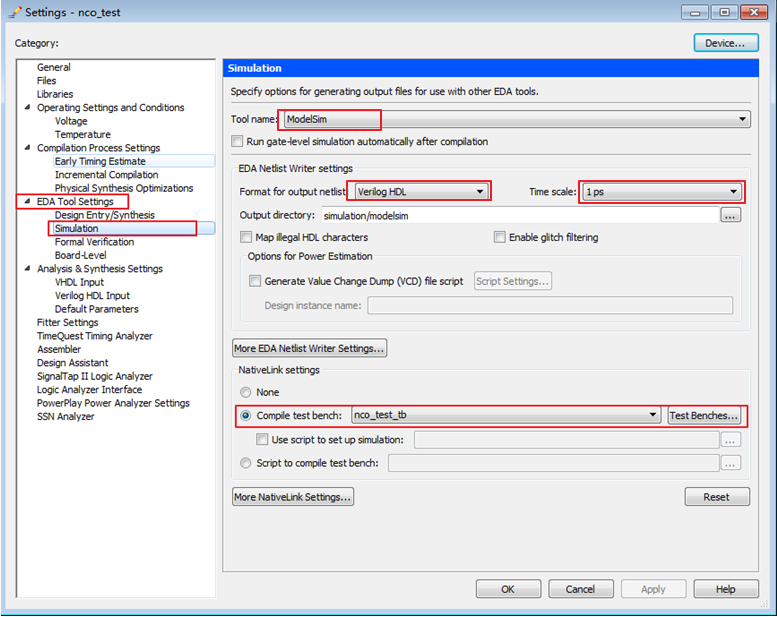Viewport: 777px width, 617px height.
Task: Open SignalTap II Logic Analyzer settings
Action: (x=95, y=376)
